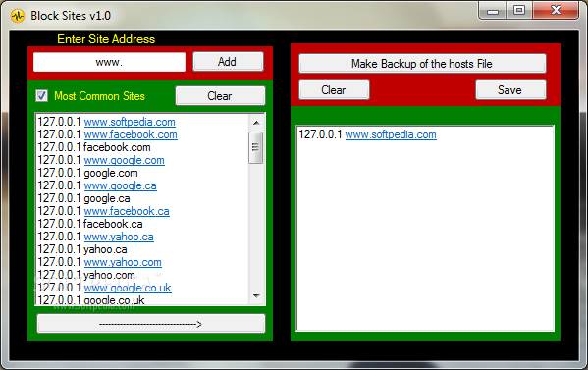This screenshot has height=370, width=588.
Task: Select the '127.0.0.1 google.ca' row
Action: pos(84,198)
